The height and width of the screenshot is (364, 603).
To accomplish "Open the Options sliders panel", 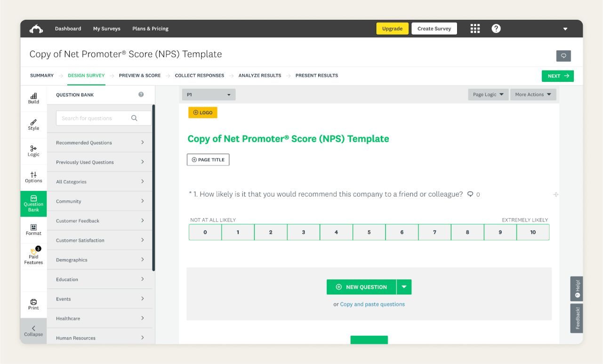I will pos(33,177).
